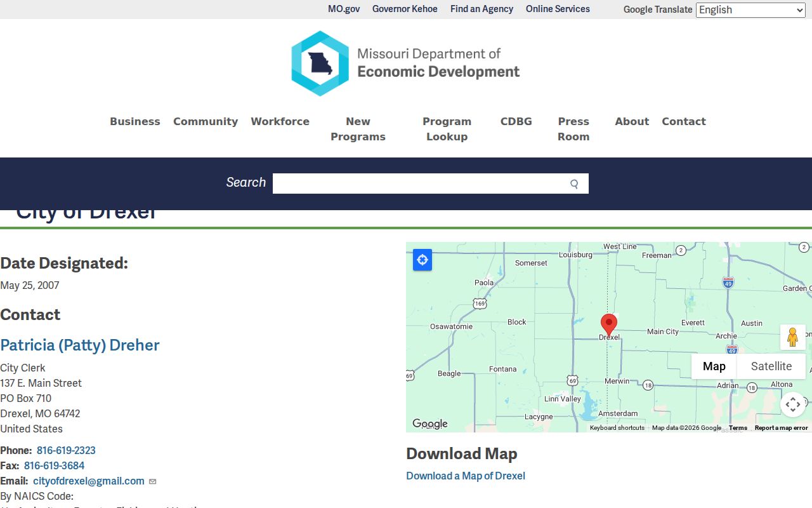This screenshot has width=812, height=508.
Task: Click the City Clerk title text
Action: click(x=23, y=368)
